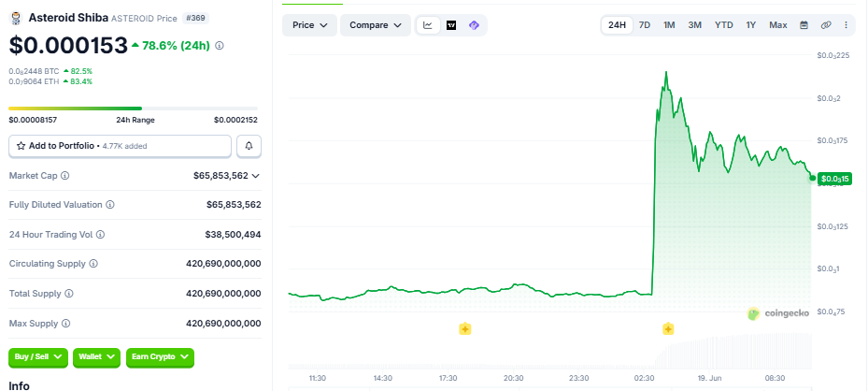Click the news marker near 02:30
The height and width of the screenshot is (391, 868).
(x=668, y=329)
